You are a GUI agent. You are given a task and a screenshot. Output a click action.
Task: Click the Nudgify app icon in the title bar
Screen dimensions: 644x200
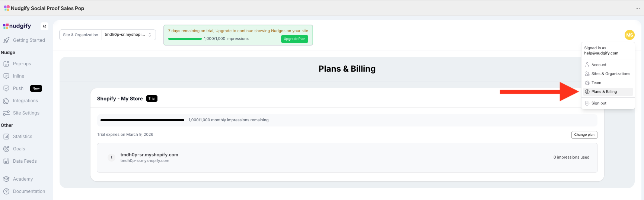[7, 8]
